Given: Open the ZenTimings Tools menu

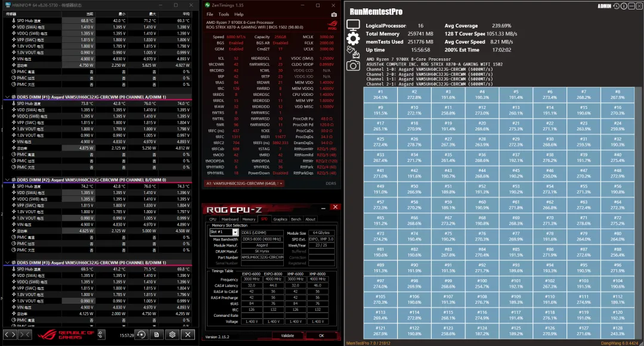Looking at the screenshot, I should tap(224, 14).
